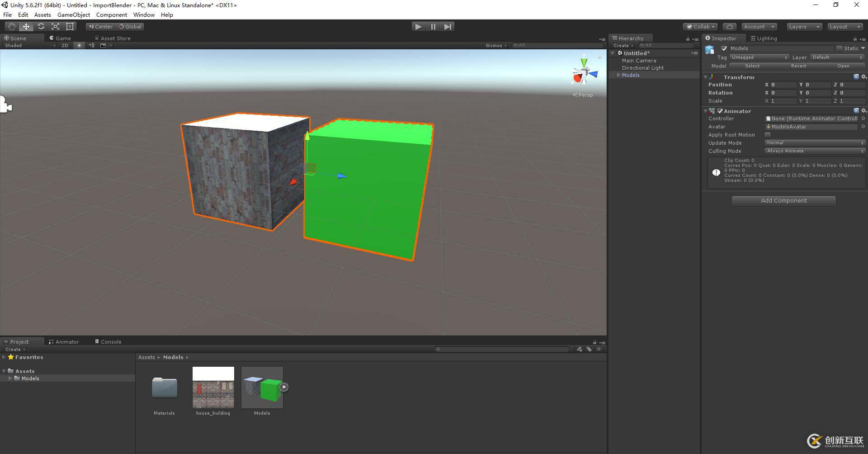Select the Hand tool in toolbar
868x454 pixels.
pos(12,27)
